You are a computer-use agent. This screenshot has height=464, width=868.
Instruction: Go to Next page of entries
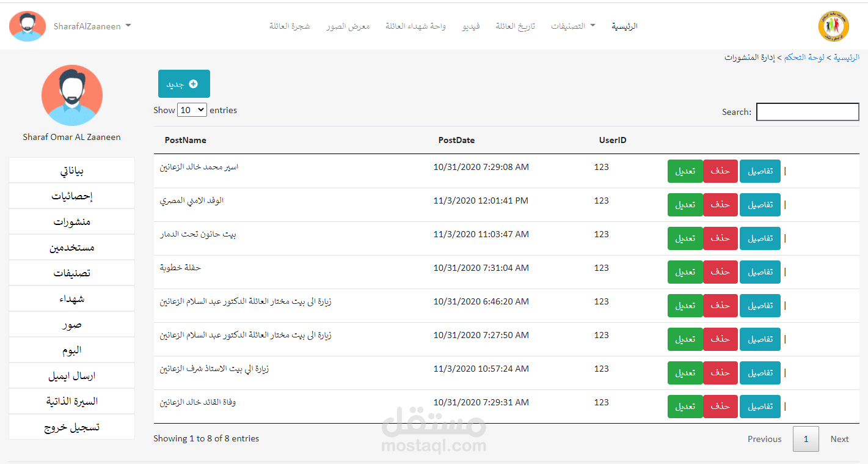point(839,438)
